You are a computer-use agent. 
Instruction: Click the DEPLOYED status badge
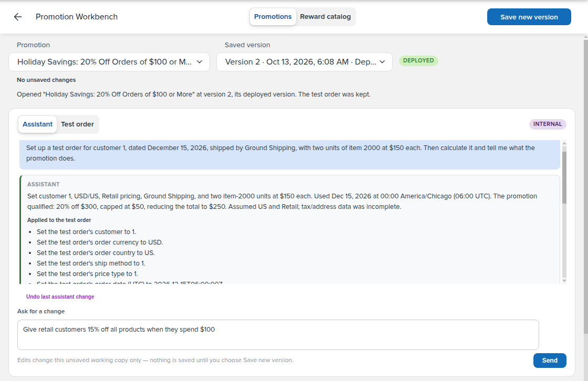click(x=418, y=61)
